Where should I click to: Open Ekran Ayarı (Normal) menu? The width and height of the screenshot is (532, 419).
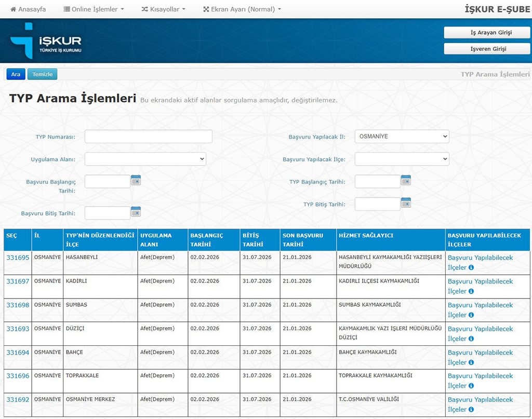click(x=242, y=9)
